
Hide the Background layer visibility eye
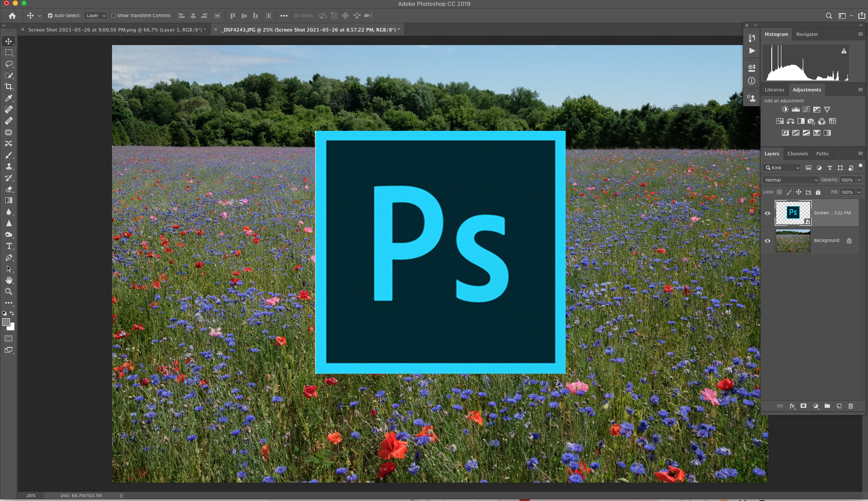point(767,241)
